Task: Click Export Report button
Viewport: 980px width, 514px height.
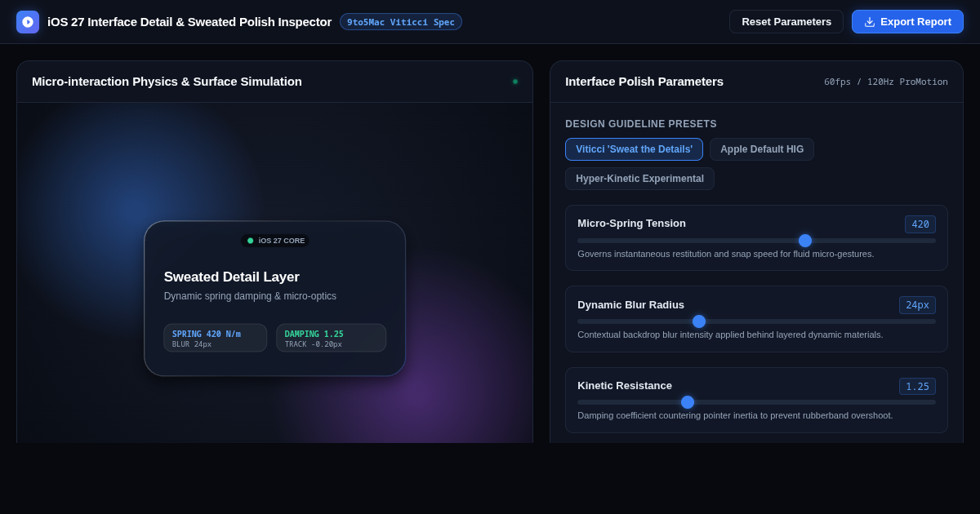Action: pyautogui.click(x=907, y=22)
